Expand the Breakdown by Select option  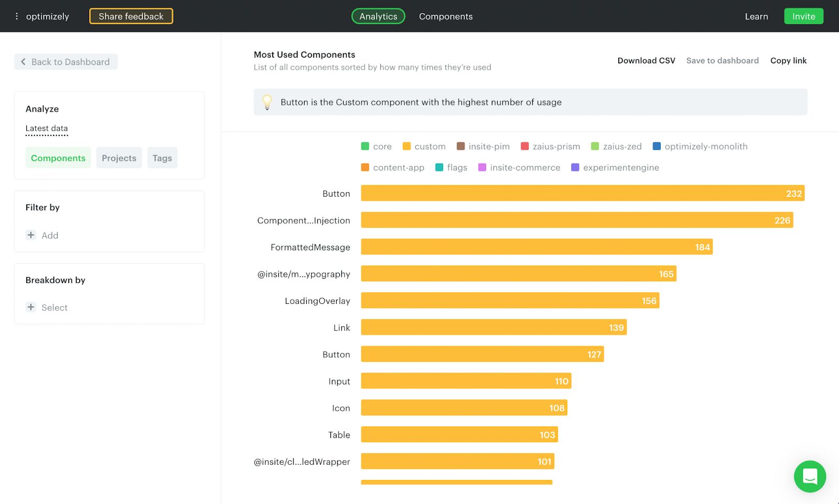(x=55, y=308)
